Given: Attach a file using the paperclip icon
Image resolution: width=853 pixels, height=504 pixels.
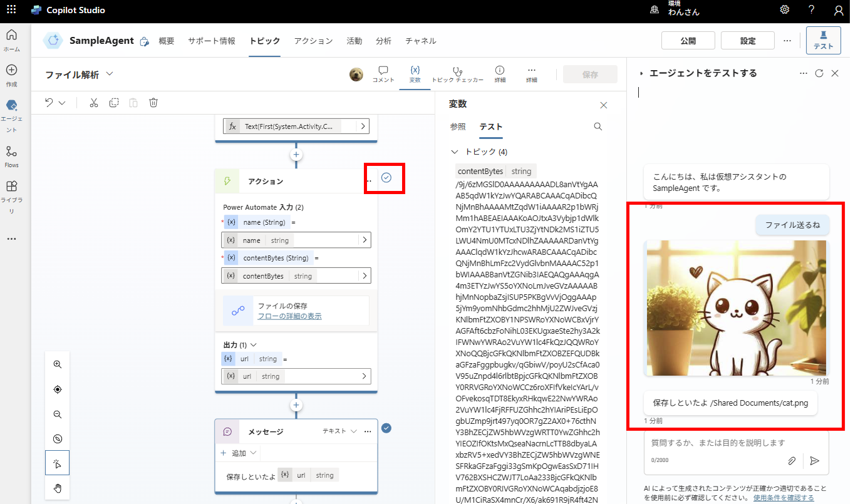Looking at the screenshot, I should click(x=792, y=460).
